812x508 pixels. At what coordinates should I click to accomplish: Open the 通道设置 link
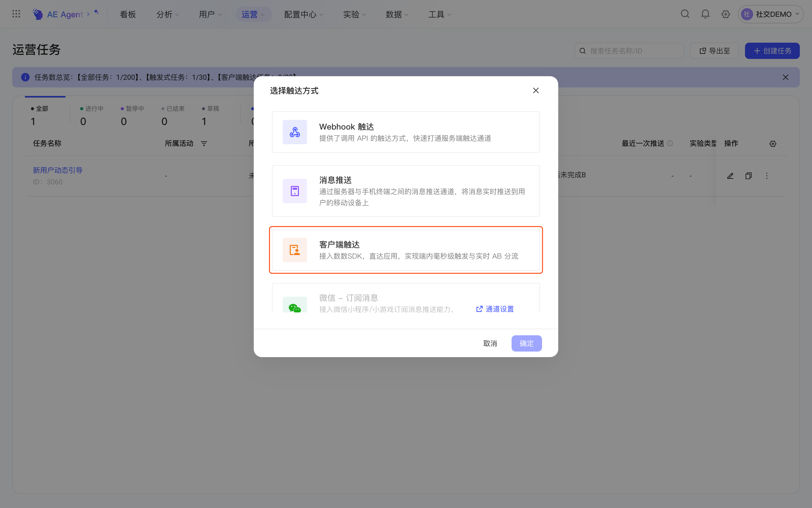[495, 309]
